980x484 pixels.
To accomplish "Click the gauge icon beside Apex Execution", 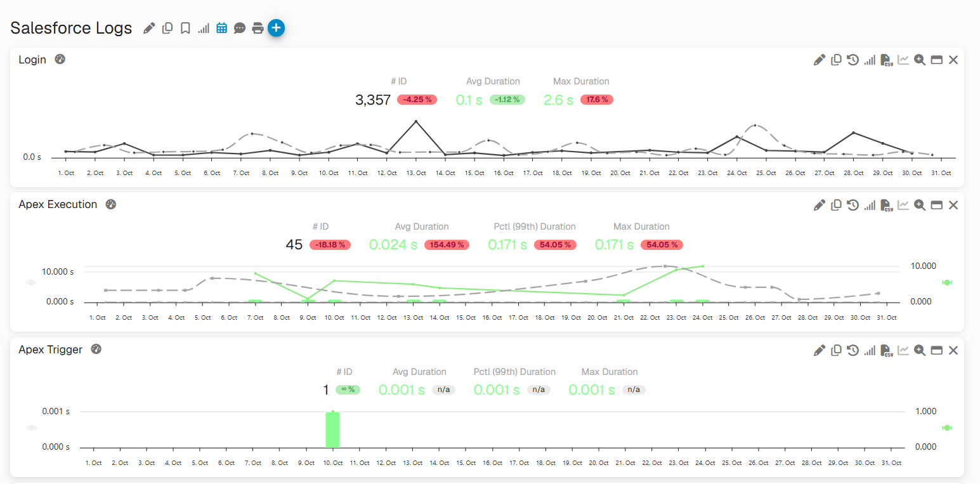I will click(x=111, y=204).
